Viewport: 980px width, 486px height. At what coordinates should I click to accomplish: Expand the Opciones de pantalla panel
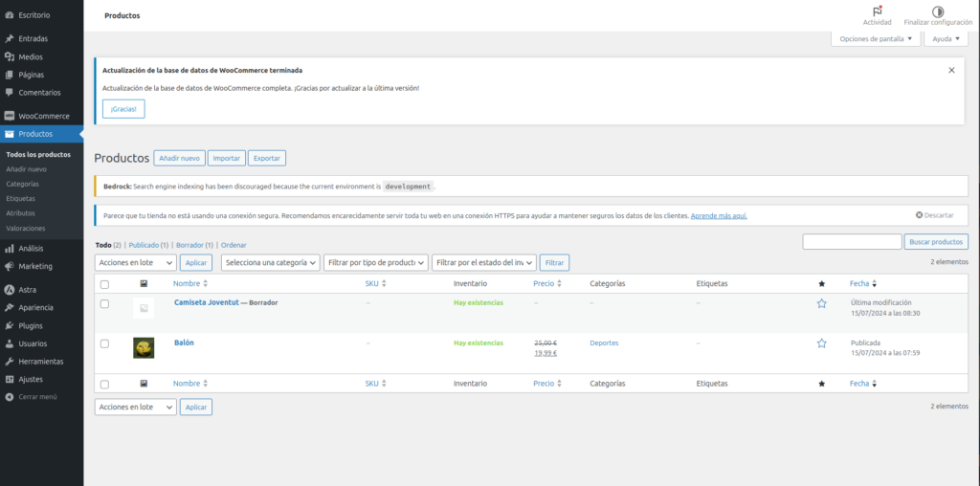(x=876, y=39)
